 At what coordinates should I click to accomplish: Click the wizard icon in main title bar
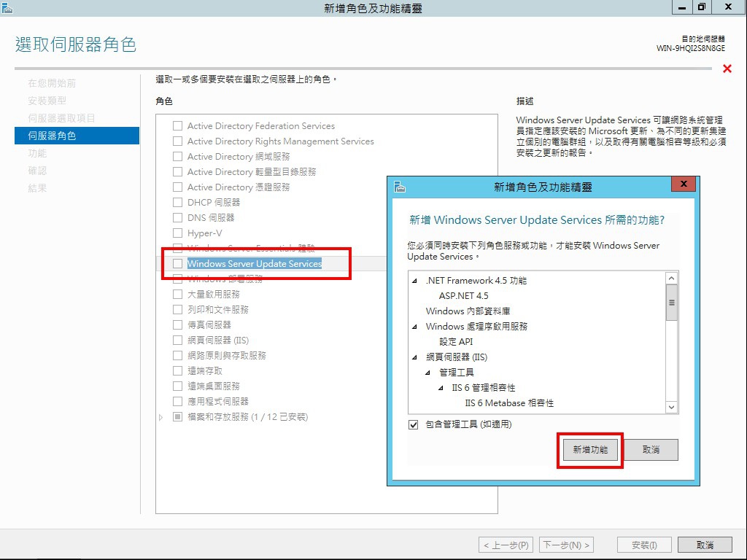[7, 7]
